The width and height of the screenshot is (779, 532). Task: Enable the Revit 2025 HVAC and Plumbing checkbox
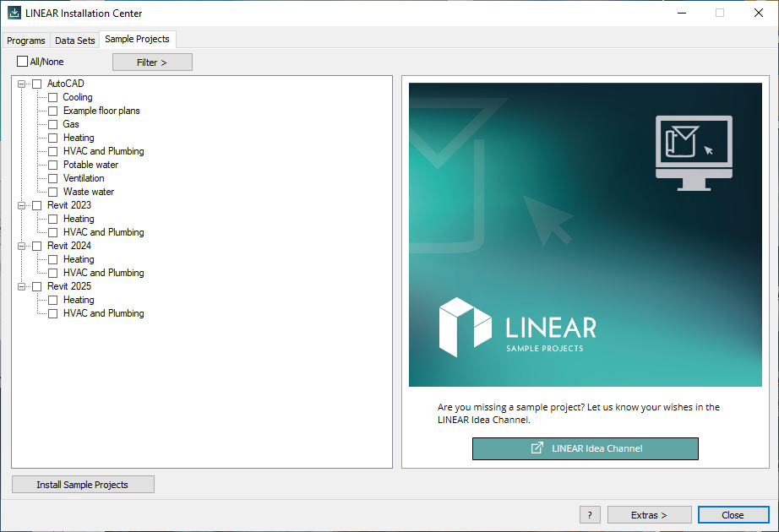tap(52, 313)
